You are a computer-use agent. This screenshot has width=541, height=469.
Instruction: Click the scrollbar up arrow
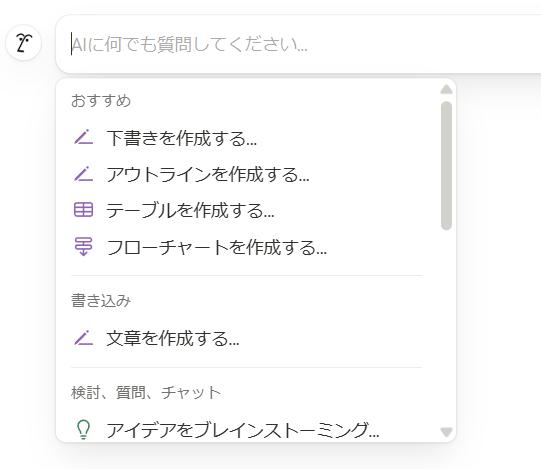[446, 90]
